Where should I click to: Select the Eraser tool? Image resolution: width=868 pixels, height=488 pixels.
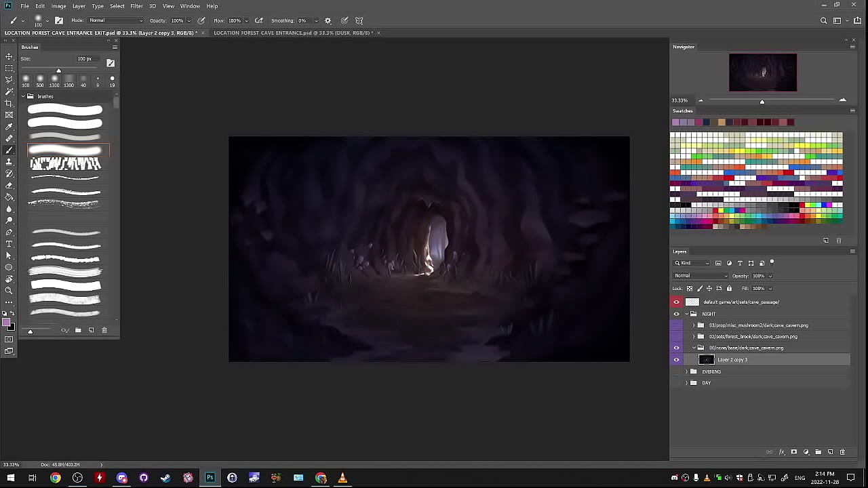point(9,185)
